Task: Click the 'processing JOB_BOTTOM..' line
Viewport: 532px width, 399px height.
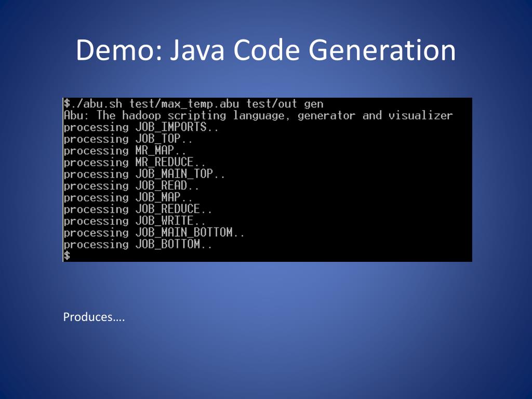Action: 138,244
